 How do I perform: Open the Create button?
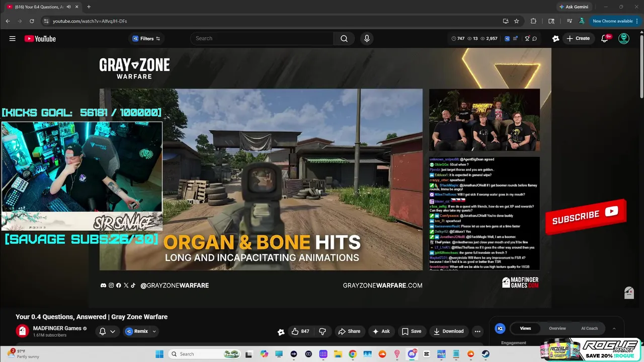pyautogui.click(x=578, y=38)
